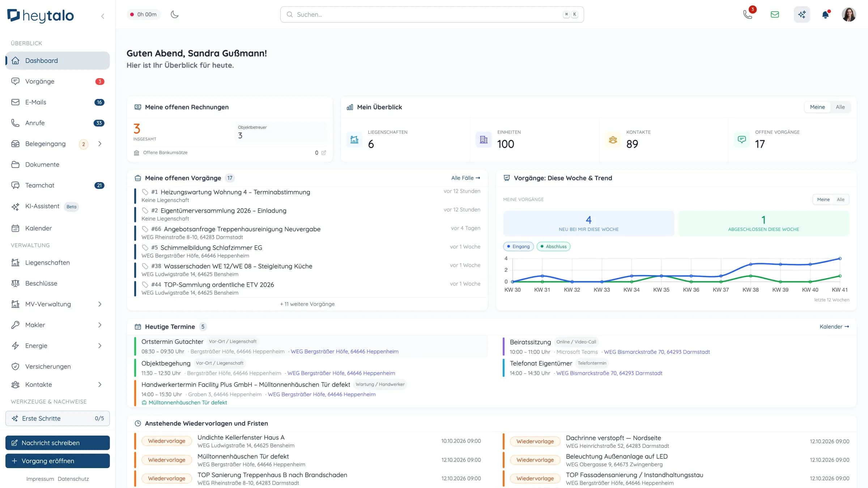This screenshot has width=868, height=488.
Task: Open the Datenschutz link
Action: pyautogui.click(x=73, y=479)
